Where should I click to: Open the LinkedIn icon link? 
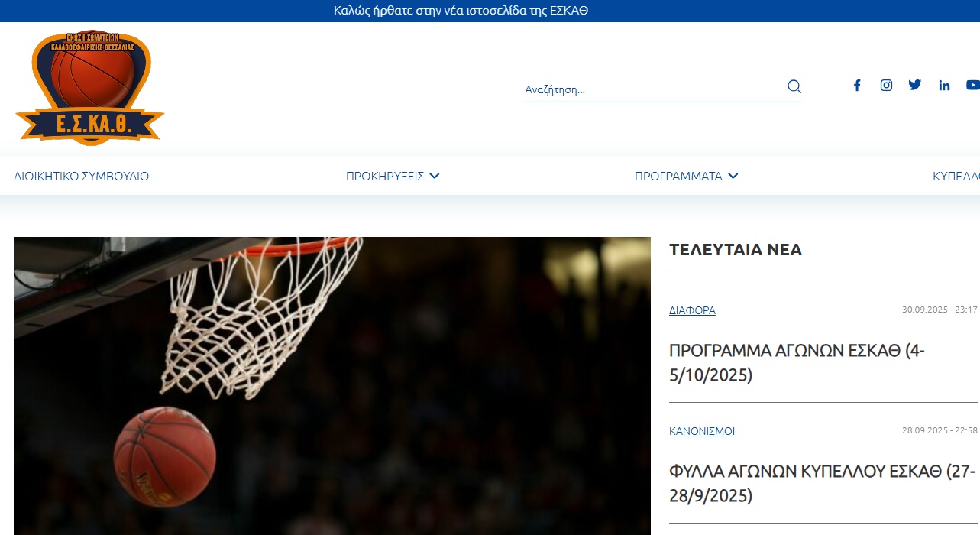tap(944, 86)
